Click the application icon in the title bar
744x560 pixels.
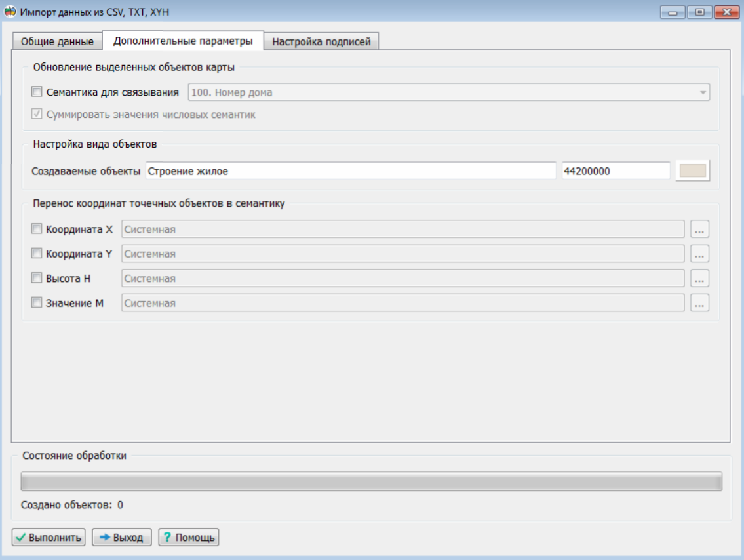pyautogui.click(x=10, y=12)
